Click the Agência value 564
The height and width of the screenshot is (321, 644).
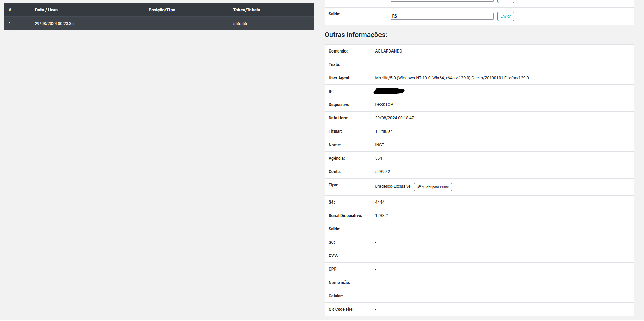[378, 158]
